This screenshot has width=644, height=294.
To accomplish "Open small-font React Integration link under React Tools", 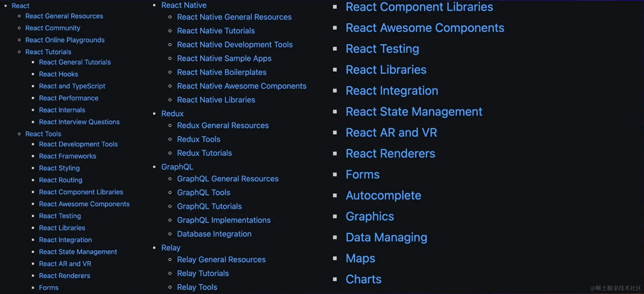I will 65,240.
